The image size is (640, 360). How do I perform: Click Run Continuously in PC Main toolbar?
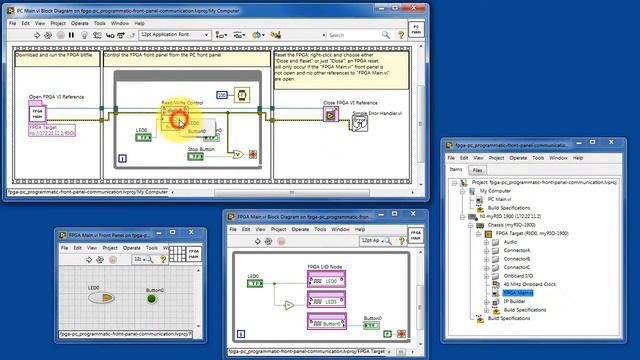pyautogui.click(x=48, y=36)
